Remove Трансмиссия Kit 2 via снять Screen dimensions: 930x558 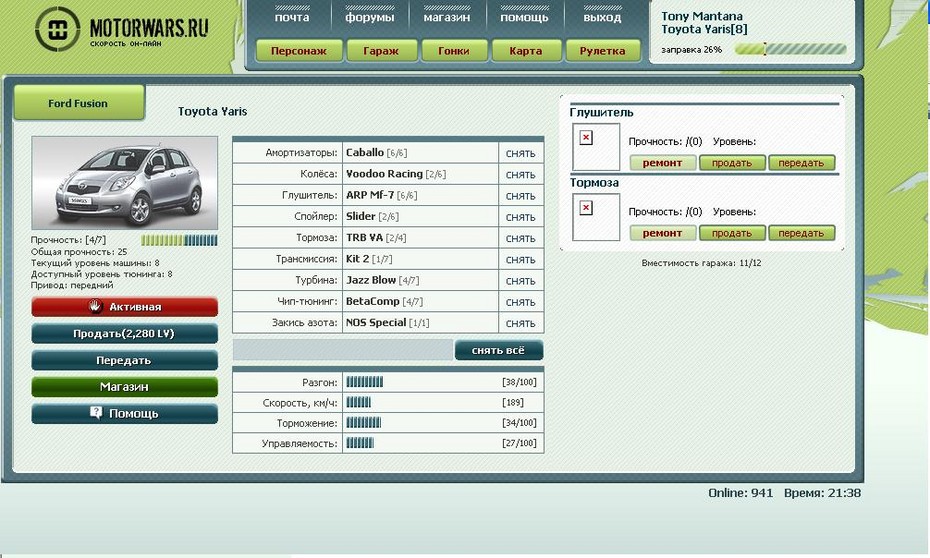pyautogui.click(x=520, y=260)
